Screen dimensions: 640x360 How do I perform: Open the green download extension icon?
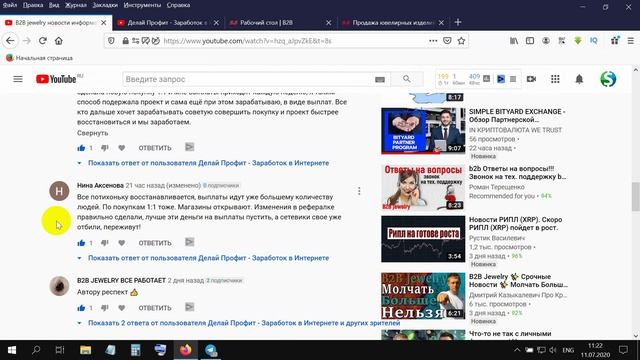pyautogui.click(x=578, y=41)
